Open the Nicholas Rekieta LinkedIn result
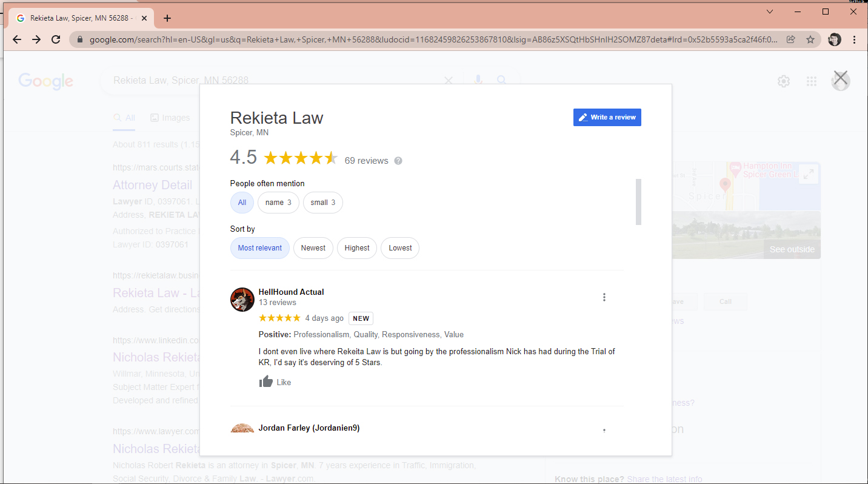868x484 pixels. point(156,357)
